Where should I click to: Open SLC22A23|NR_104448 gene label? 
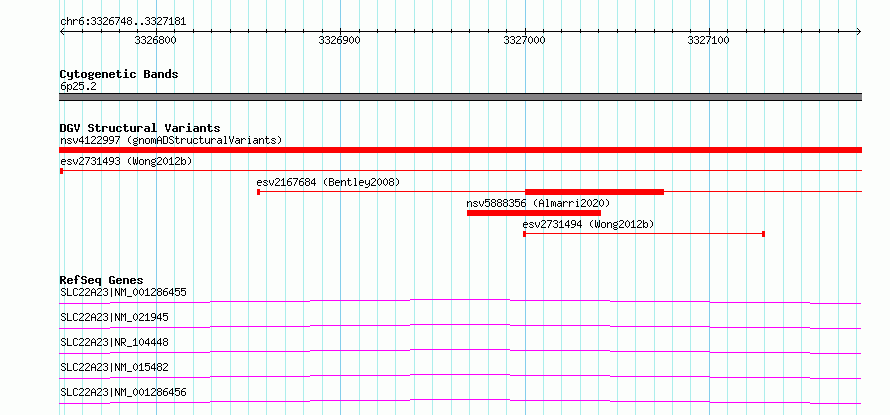click(x=114, y=342)
